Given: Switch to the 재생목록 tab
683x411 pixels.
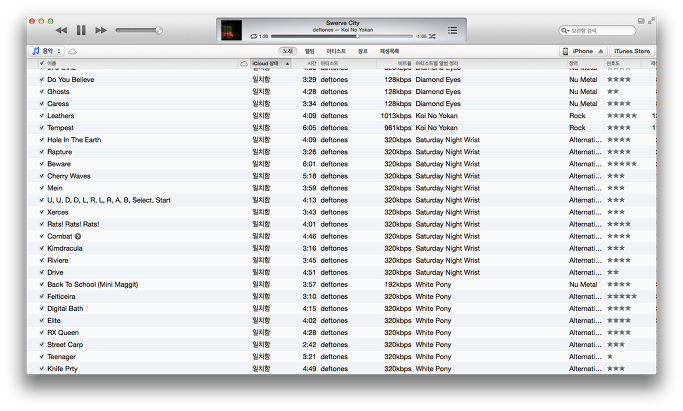Looking at the screenshot, I should 389,51.
